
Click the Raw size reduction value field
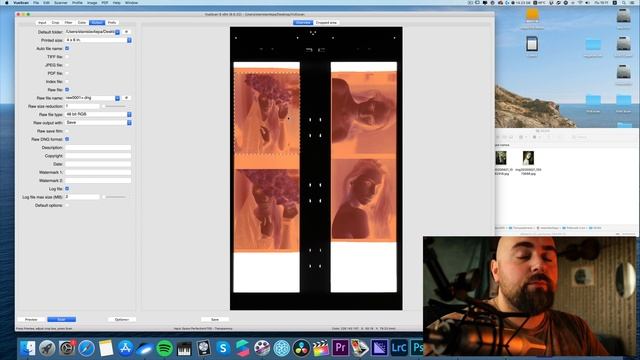(x=82, y=106)
